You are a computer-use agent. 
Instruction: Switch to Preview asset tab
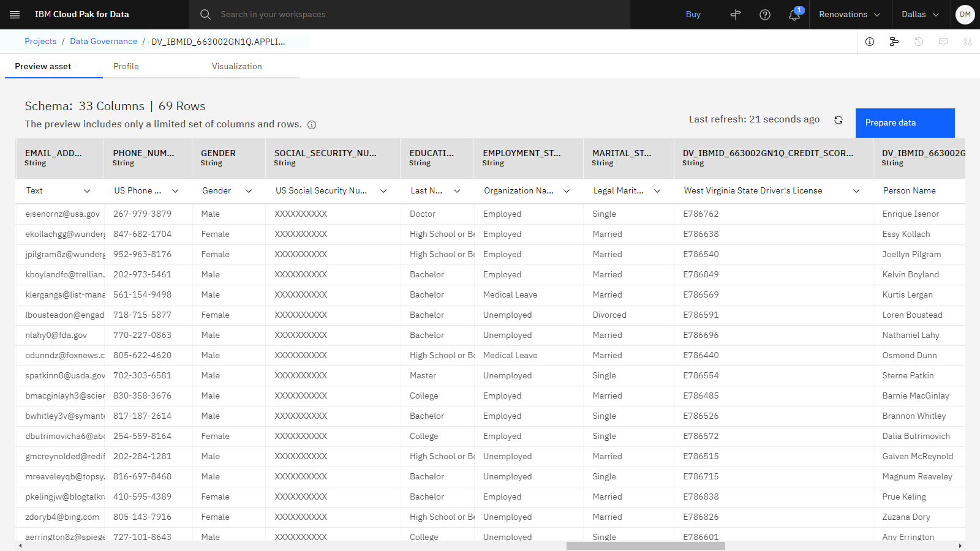(x=54, y=66)
